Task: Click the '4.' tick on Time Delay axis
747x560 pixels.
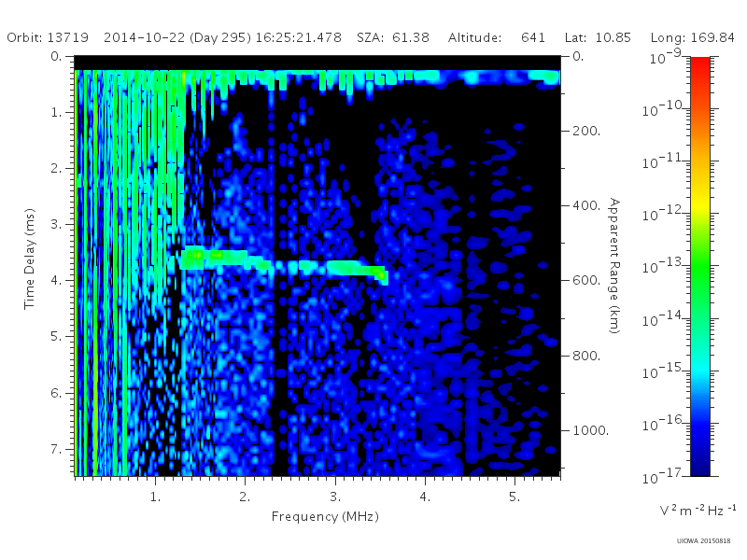Action: coord(56,281)
